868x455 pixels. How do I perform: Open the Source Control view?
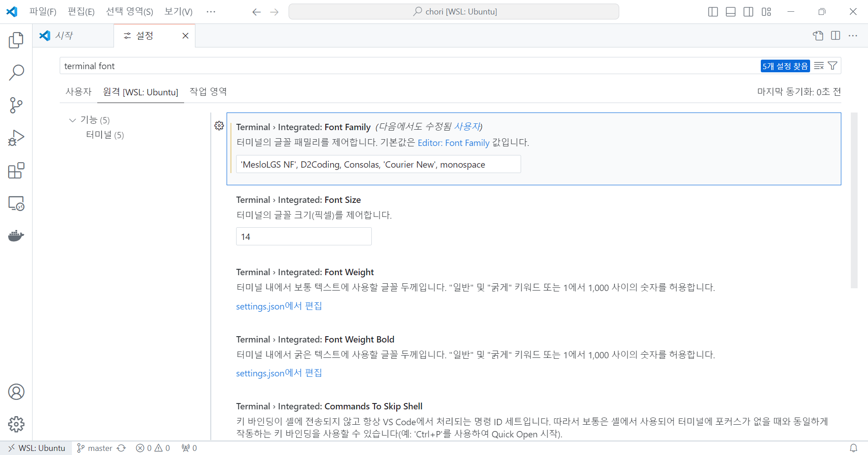(16, 105)
